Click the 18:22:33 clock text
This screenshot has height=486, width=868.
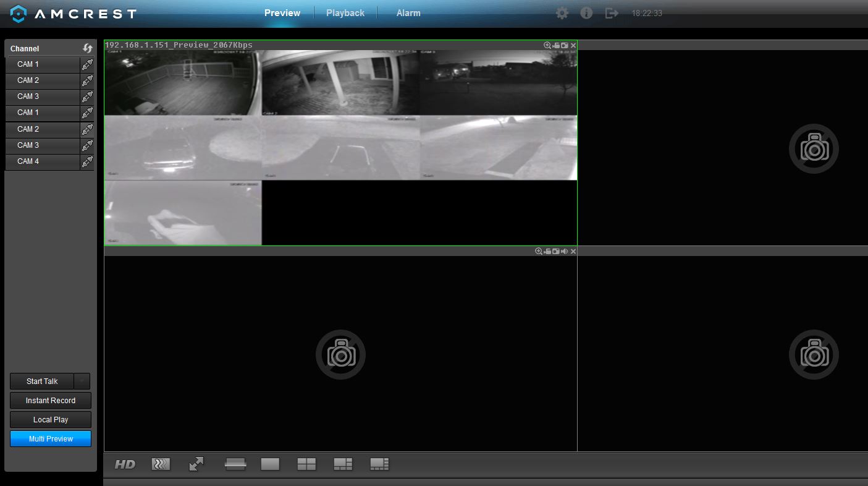pyautogui.click(x=647, y=13)
